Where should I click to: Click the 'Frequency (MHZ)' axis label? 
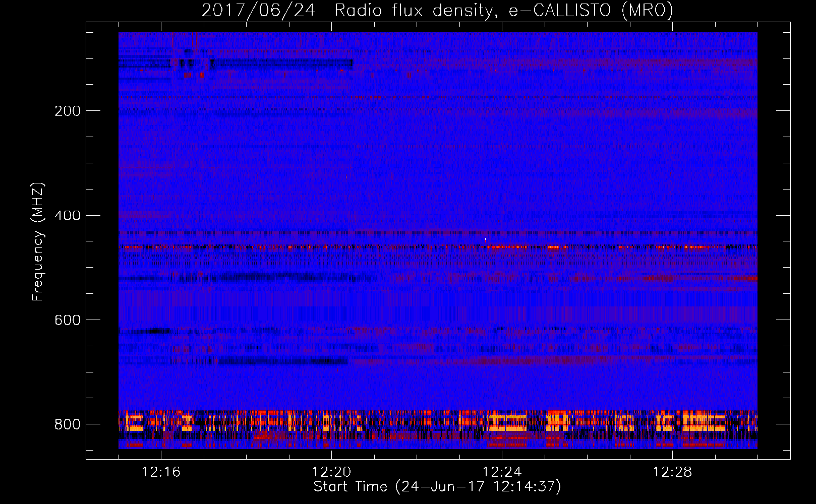click(x=38, y=242)
